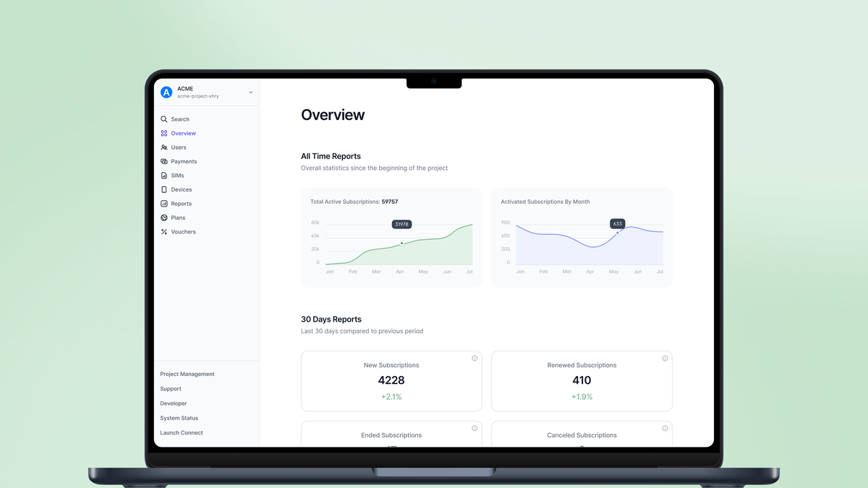Viewport: 868px width, 488px height.
Task: Open Payments via its sidebar icon
Action: click(x=165, y=161)
